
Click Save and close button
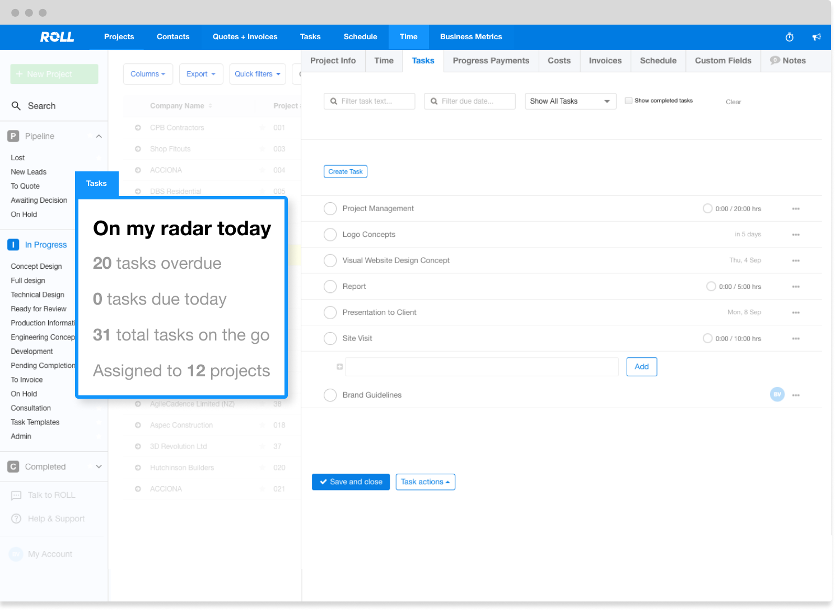(x=351, y=482)
